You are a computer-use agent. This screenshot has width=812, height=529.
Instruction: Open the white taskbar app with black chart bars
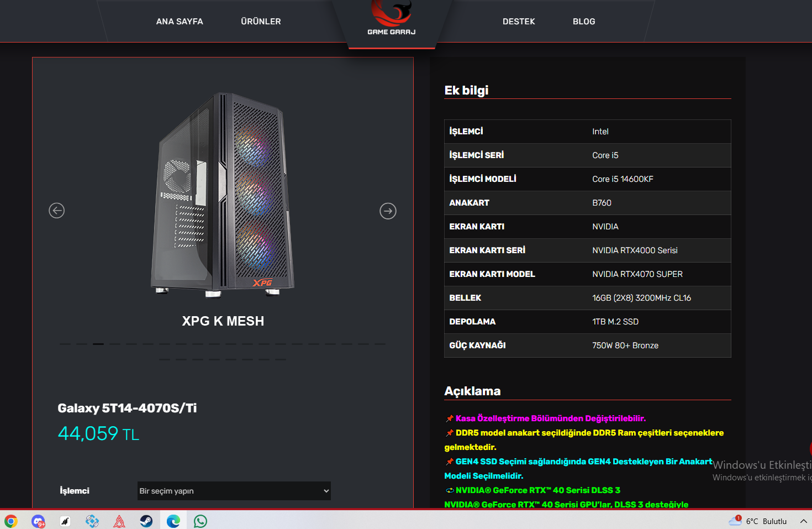(x=65, y=521)
